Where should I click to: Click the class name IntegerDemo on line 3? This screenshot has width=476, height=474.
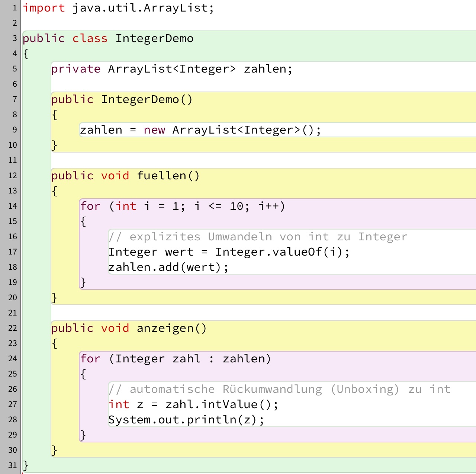[x=154, y=38]
